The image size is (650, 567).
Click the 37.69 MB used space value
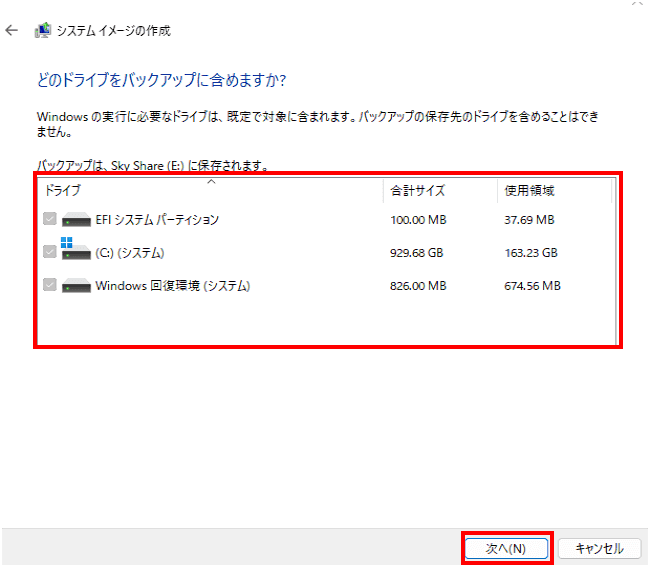[x=529, y=220]
